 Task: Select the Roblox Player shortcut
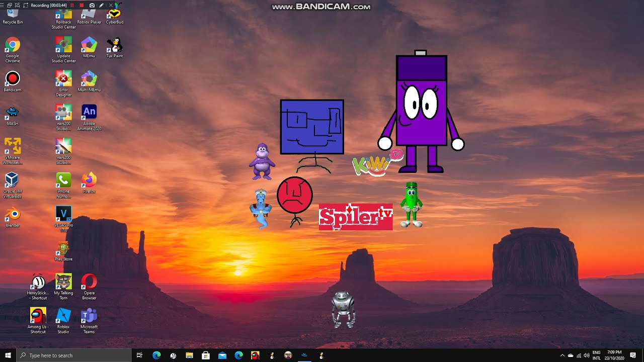(x=89, y=17)
